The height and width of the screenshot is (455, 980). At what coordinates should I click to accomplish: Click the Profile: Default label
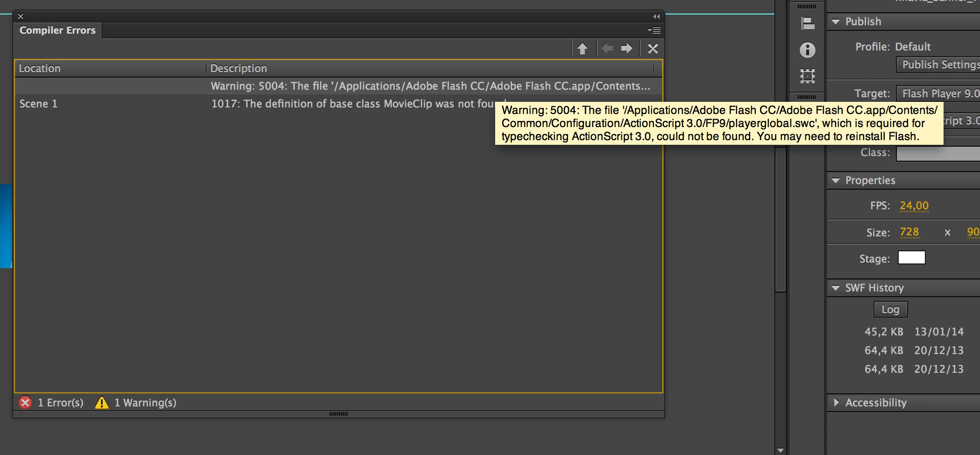(x=893, y=47)
